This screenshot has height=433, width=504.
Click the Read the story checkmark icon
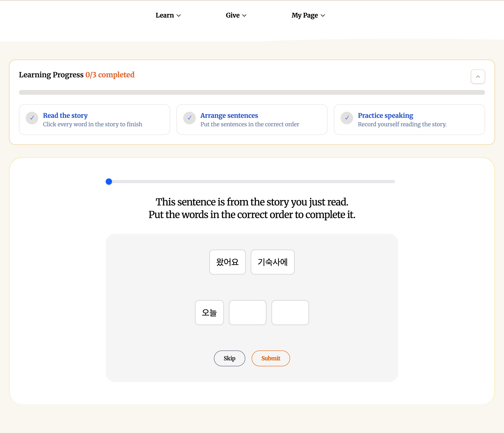(32, 118)
